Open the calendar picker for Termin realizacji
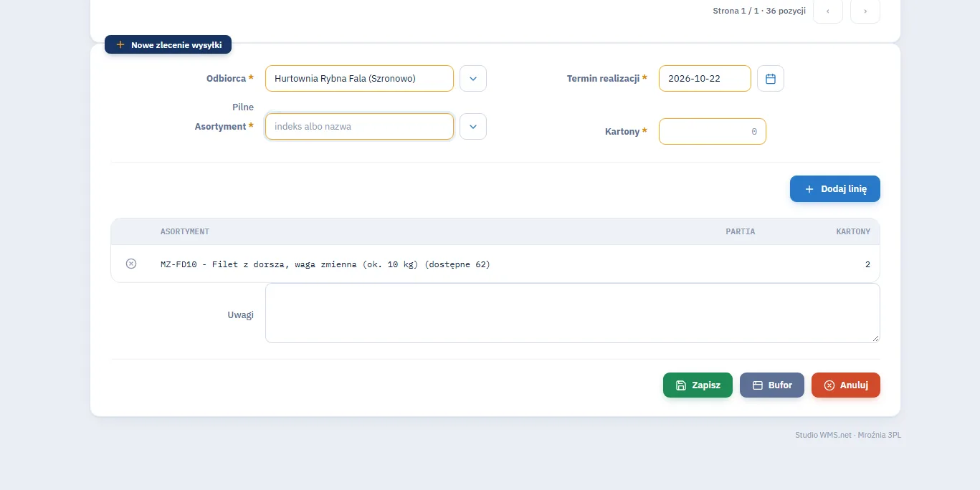This screenshot has height=490, width=980. [771, 79]
